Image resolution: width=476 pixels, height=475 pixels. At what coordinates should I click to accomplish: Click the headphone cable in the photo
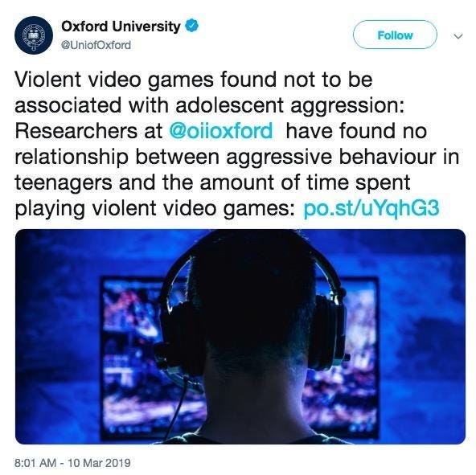[178, 407]
